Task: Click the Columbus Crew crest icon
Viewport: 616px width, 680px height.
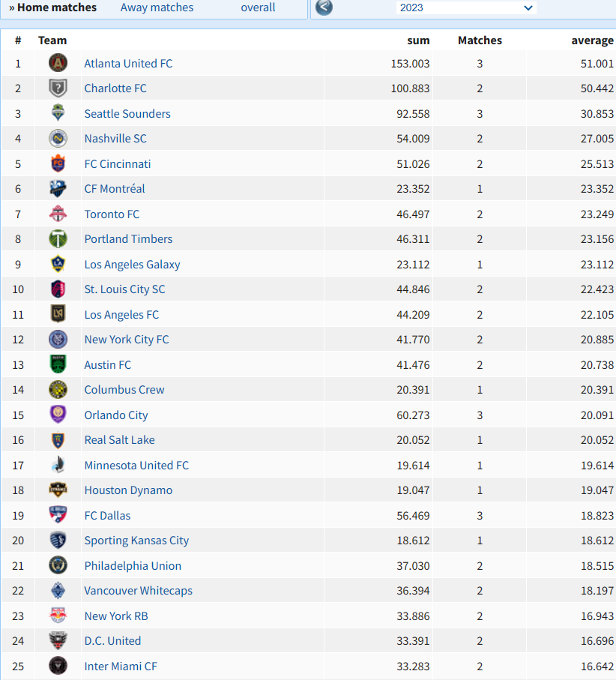Action: [x=58, y=389]
